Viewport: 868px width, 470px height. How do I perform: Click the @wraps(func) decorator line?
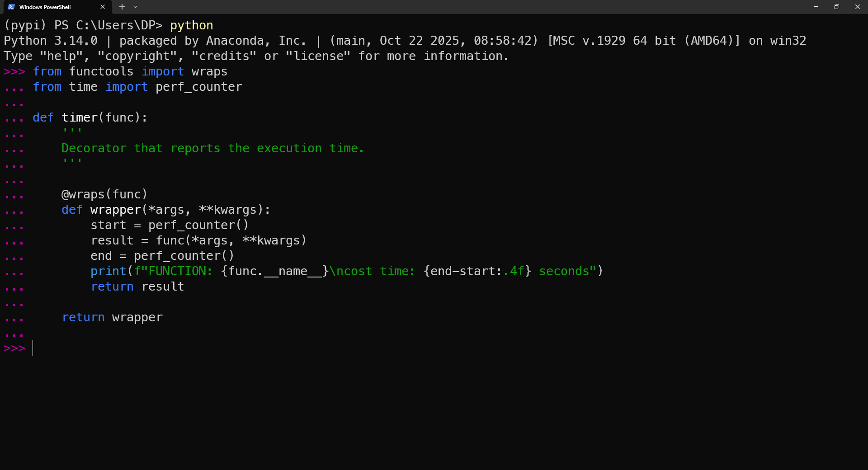click(104, 194)
